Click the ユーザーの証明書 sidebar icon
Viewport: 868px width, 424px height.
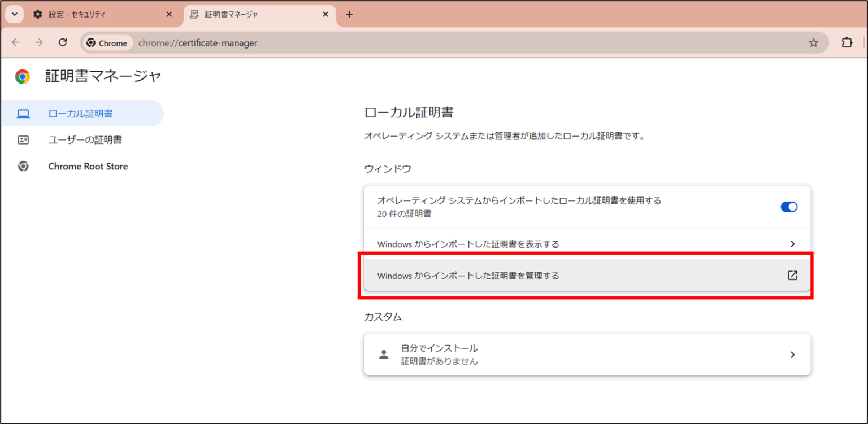[23, 139]
